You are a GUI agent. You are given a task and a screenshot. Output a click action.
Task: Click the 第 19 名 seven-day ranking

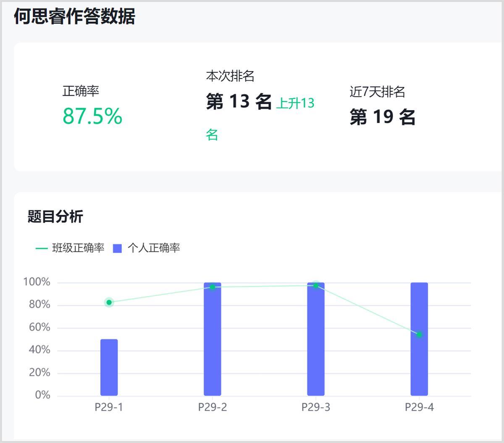(383, 116)
